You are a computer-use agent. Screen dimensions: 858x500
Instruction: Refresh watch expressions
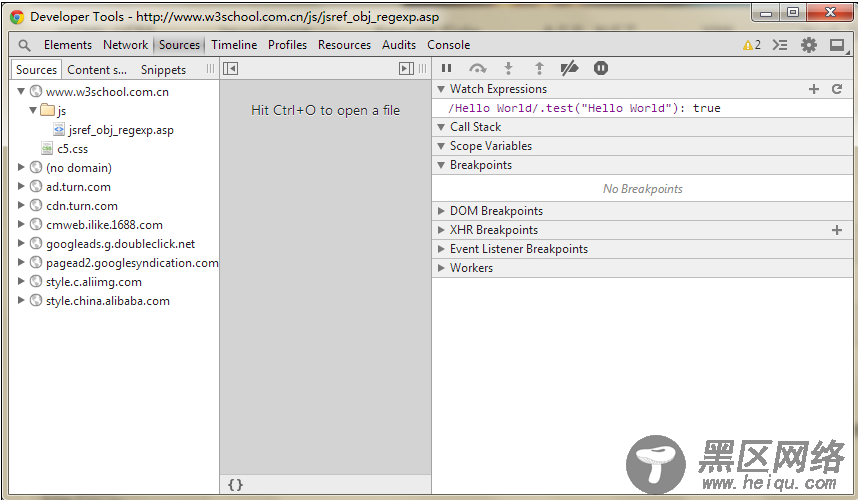pos(837,89)
